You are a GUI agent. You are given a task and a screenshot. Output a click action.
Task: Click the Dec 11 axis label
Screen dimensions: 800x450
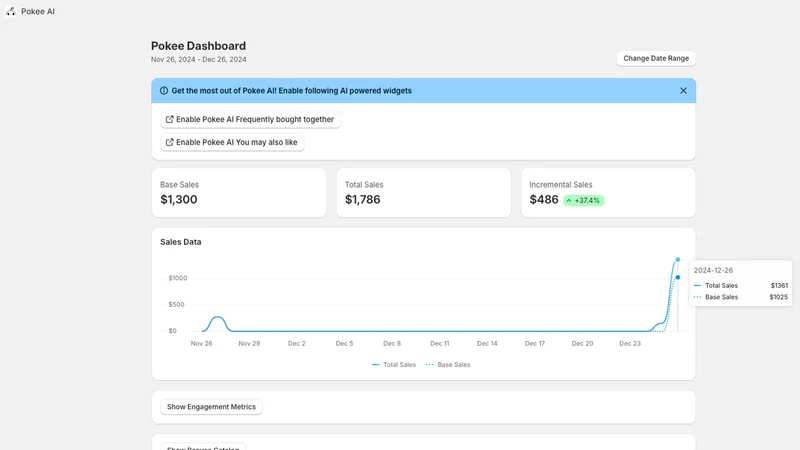click(439, 343)
